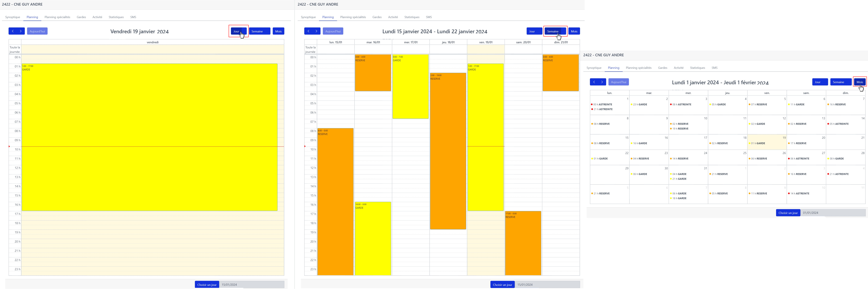Go to next month in the month calendar
The height and width of the screenshot is (289, 868).
pos(602,82)
